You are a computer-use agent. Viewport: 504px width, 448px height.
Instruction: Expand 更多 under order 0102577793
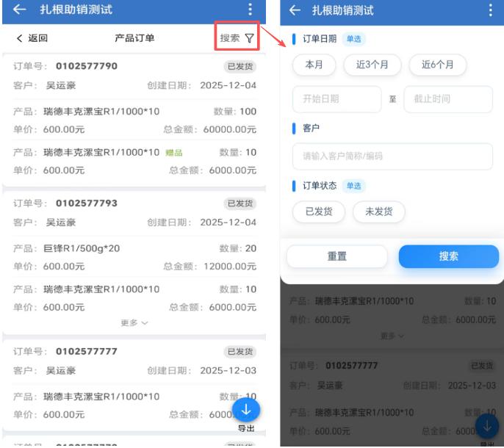134,322
